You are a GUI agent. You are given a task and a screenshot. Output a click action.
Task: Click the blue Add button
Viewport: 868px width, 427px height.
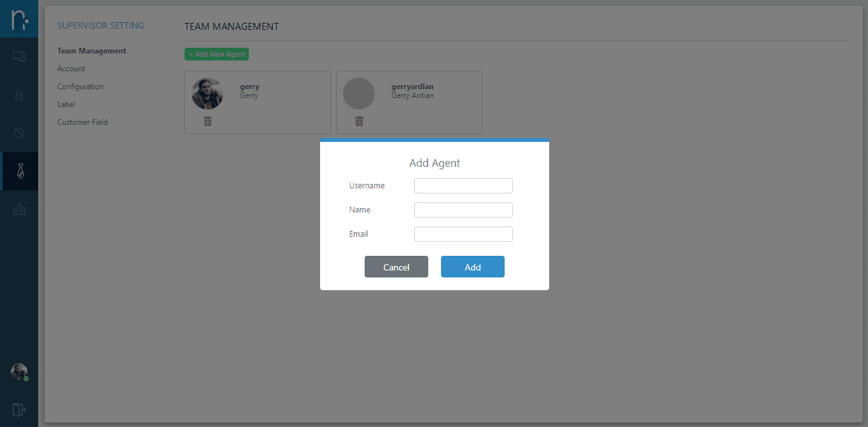pos(472,267)
